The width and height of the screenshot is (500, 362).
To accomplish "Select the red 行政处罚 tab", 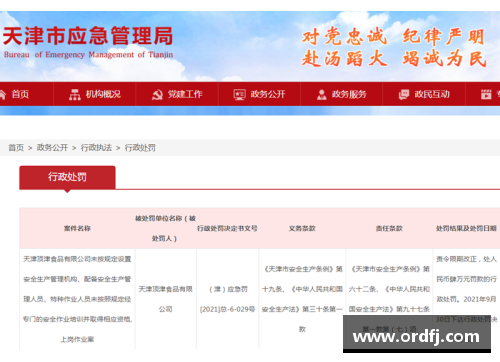I will [x=67, y=177].
